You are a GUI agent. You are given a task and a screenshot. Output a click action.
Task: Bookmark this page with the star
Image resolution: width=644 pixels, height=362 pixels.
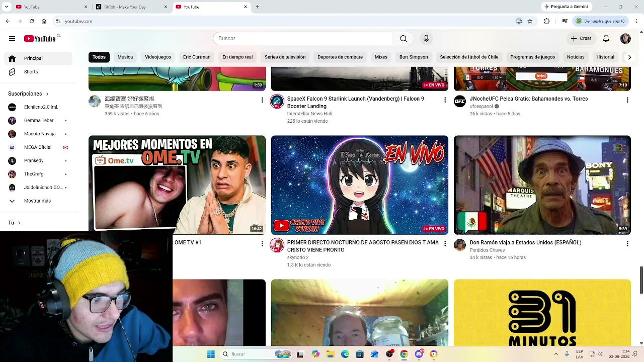[530, 21]
